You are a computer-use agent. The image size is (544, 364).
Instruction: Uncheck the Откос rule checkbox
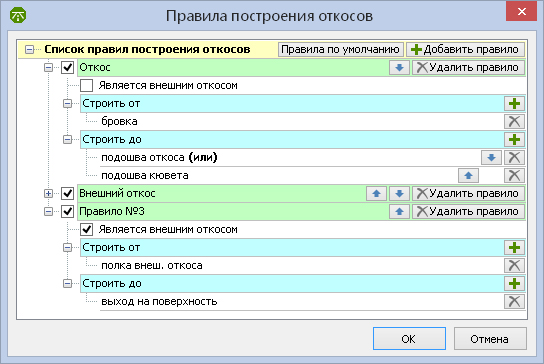click(67, 67)
